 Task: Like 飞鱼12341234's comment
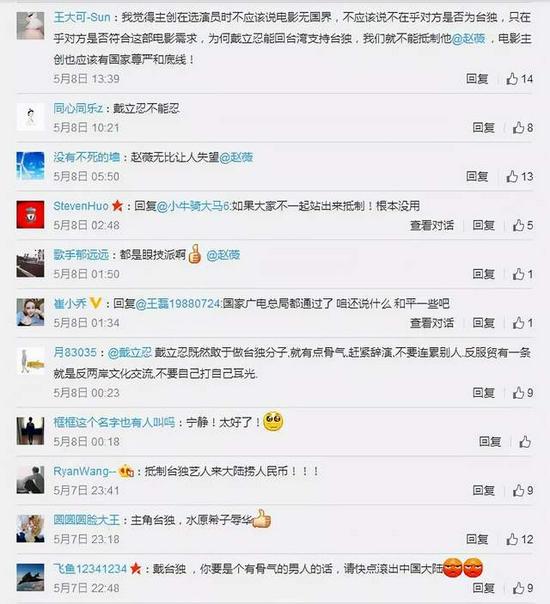tap(523, 588)
